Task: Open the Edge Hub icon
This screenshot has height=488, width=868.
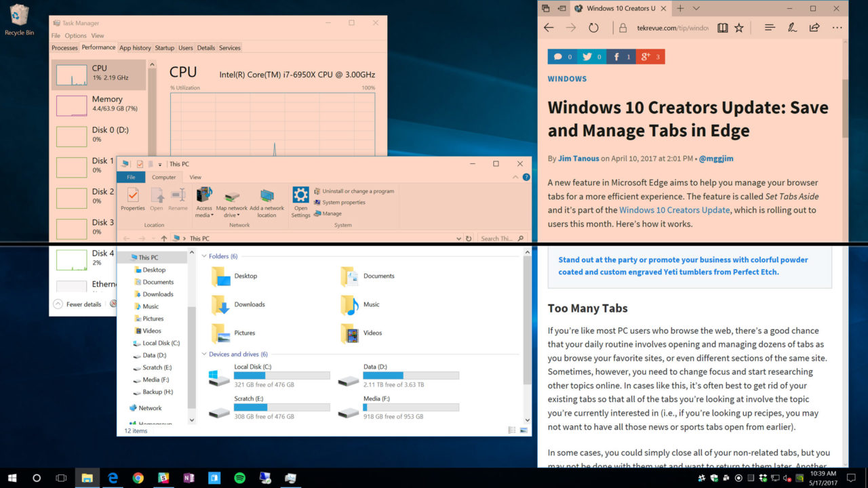Action: 770,28
